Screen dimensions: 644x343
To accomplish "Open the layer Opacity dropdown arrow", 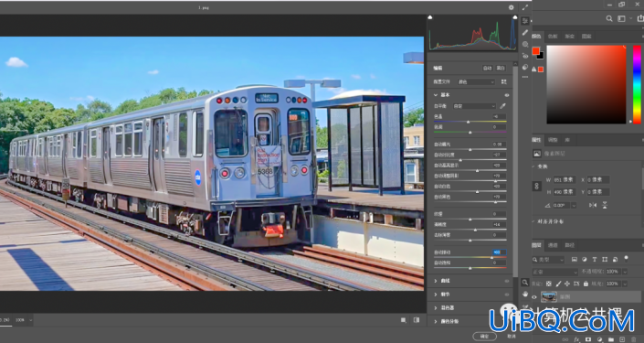I will 625,272.
